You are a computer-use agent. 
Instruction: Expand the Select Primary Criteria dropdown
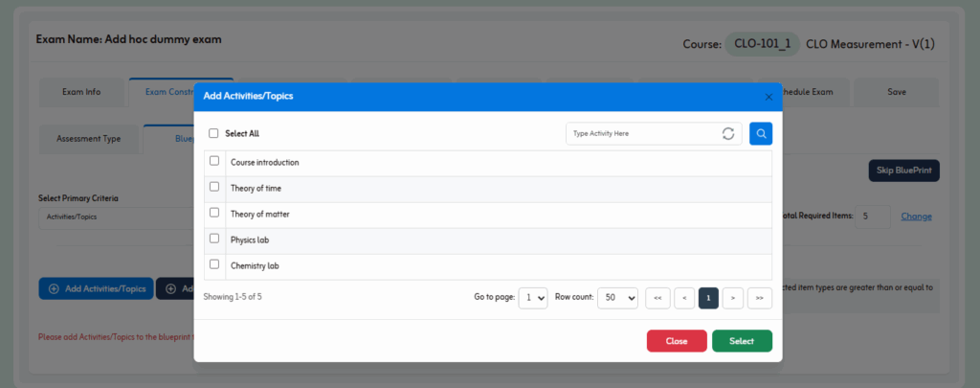tap(115, 217)
